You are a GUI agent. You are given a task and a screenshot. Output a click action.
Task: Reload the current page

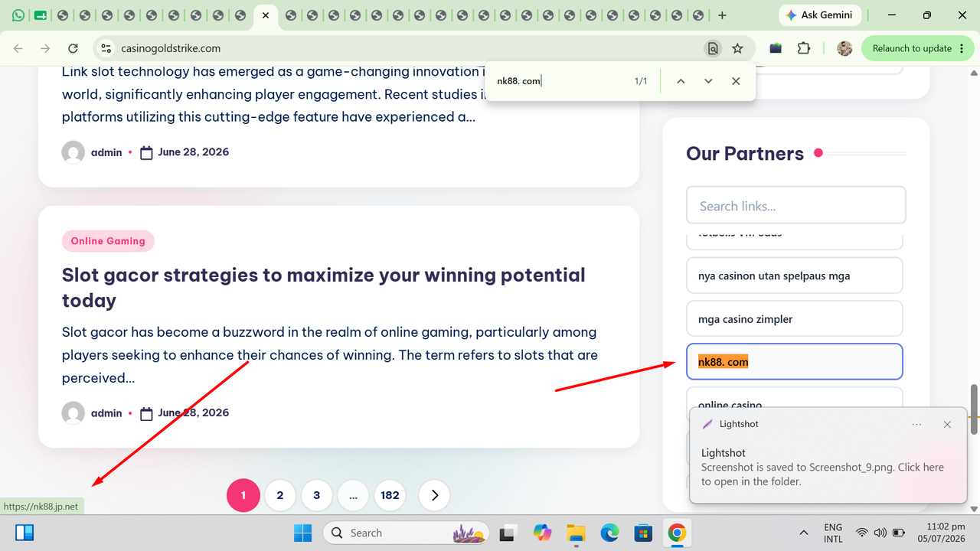tap(73, 48)
